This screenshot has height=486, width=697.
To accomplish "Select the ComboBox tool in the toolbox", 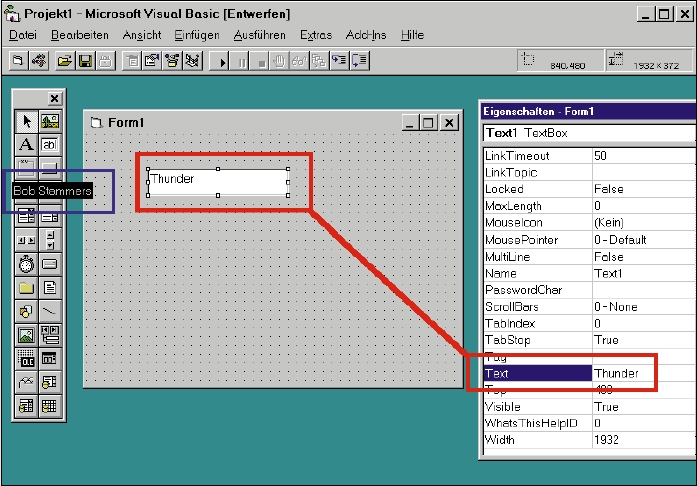I will point(26,217).
